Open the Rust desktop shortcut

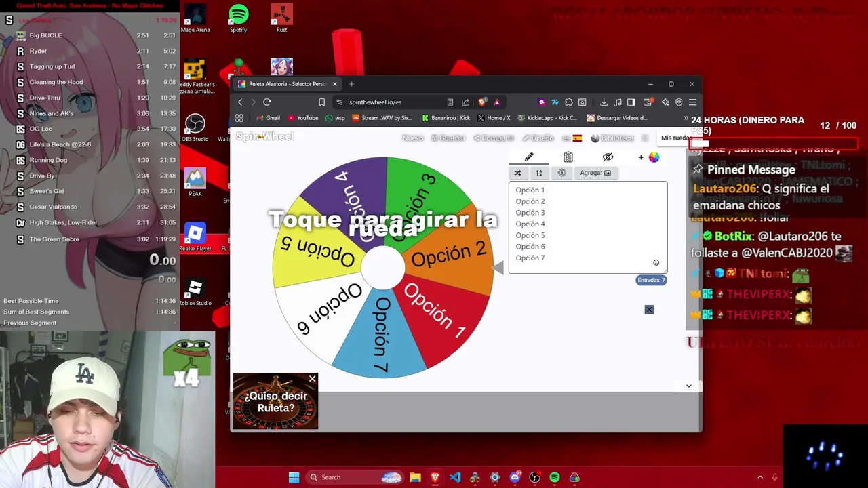[281, 18]
